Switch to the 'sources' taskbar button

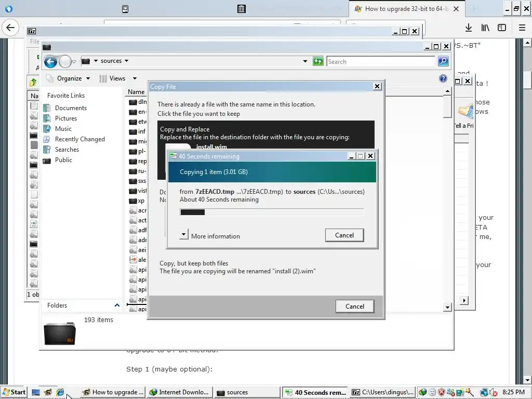coord(248,392)
